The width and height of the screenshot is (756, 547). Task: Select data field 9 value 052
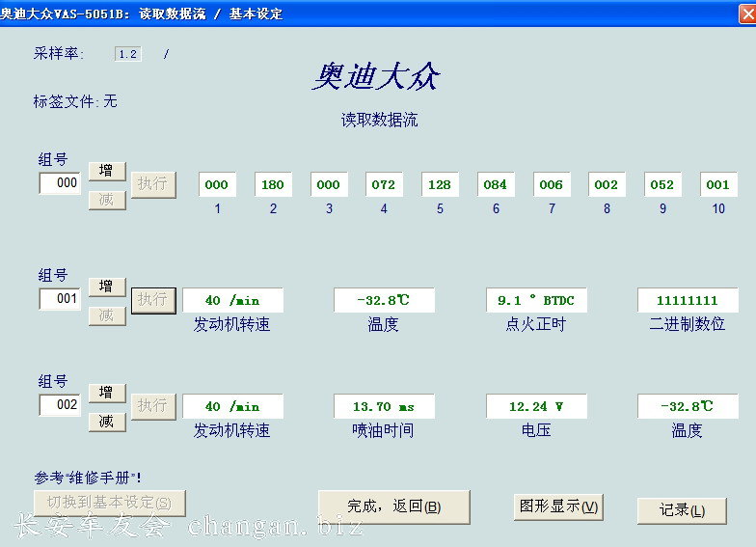(662, 185)
